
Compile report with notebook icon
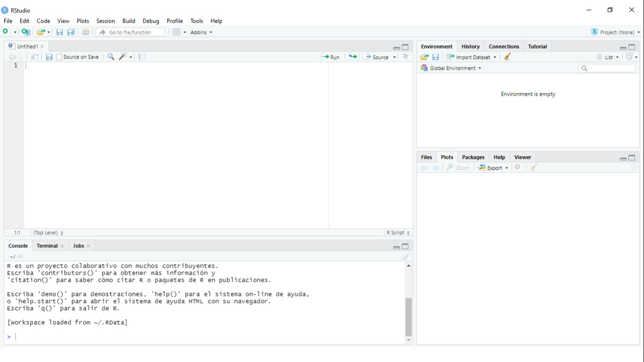click(x=142, y=57)
